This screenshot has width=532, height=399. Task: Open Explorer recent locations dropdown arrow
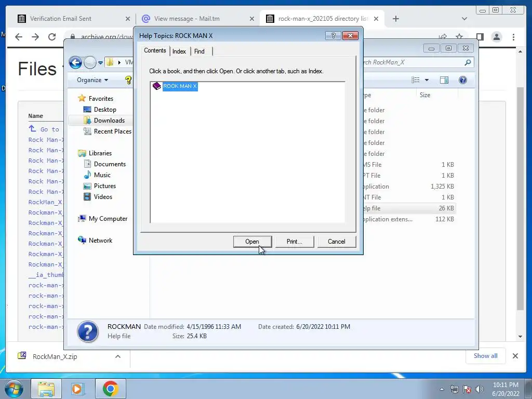(100, 62)
